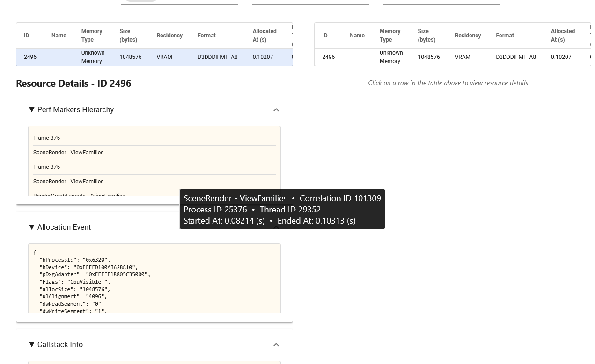Sort right table by Allocated At (s)
Viewport: 595px width, 364px height.
click(x=563, y=36)
